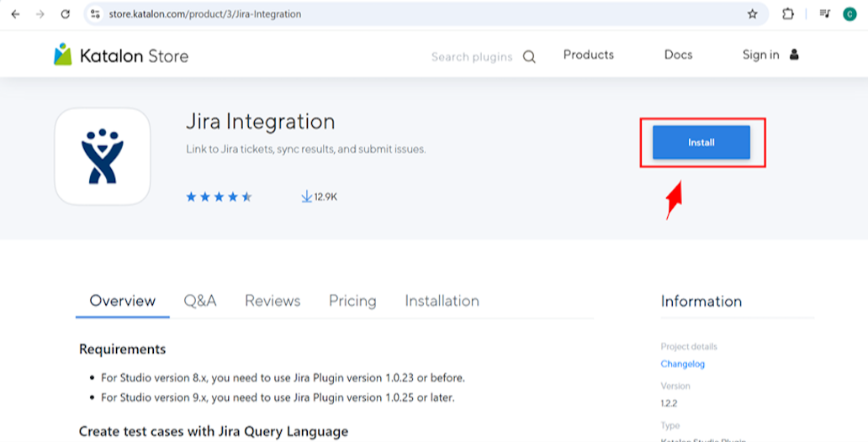The height and width of the screenshot is (442, 868).
Task: Click the Information heading
Action: coord(701,302)
